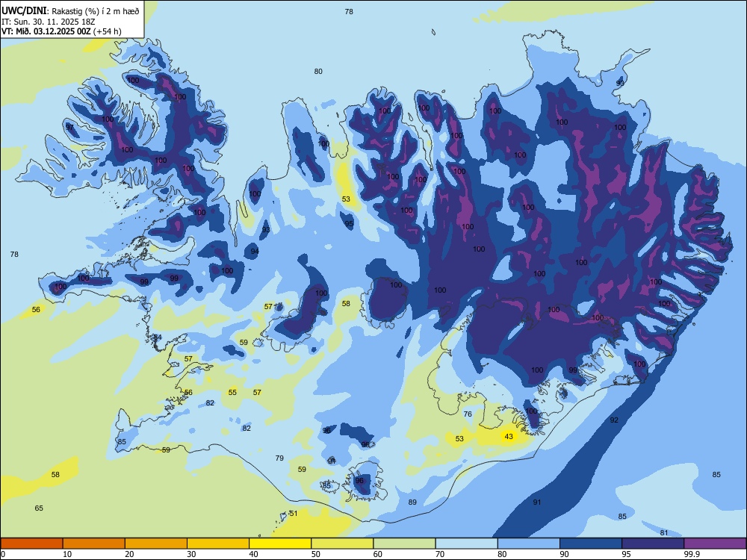The height and width of the screenshot is (560, 747).
Task: Click the legend tick label 30
Action: 191,554
